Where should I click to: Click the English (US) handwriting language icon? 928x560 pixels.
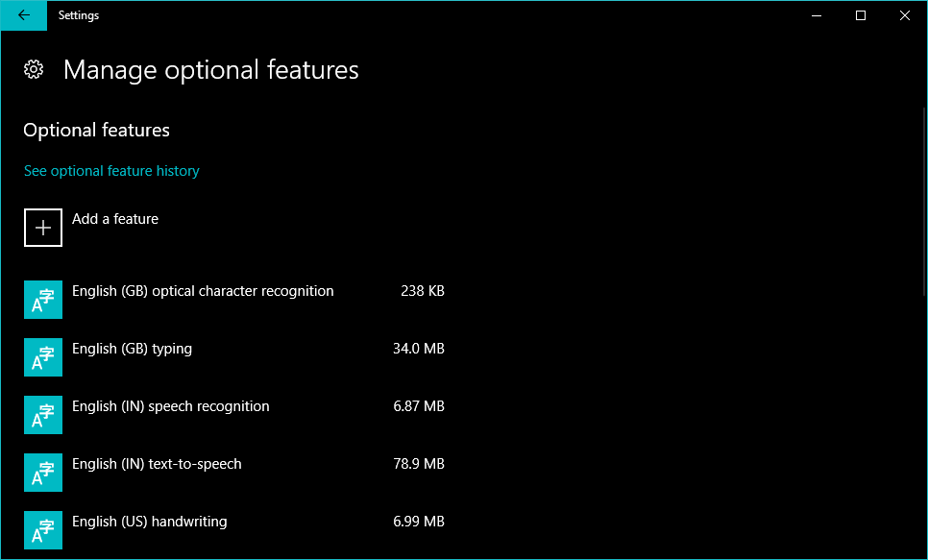pyautogui.click(x=43, y=530)
